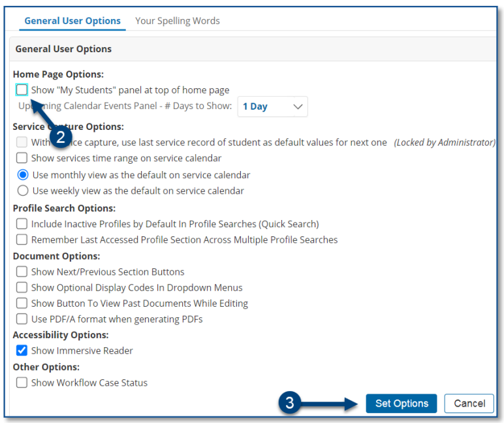Check Remember Last Accessed Profile Section
This screenshot has width=504, height=423.
tap(22, 240)
